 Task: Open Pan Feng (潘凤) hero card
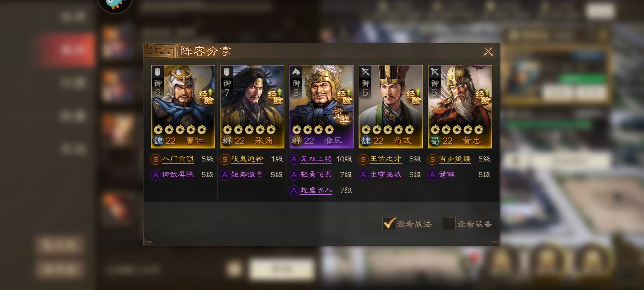coord(321,107)
